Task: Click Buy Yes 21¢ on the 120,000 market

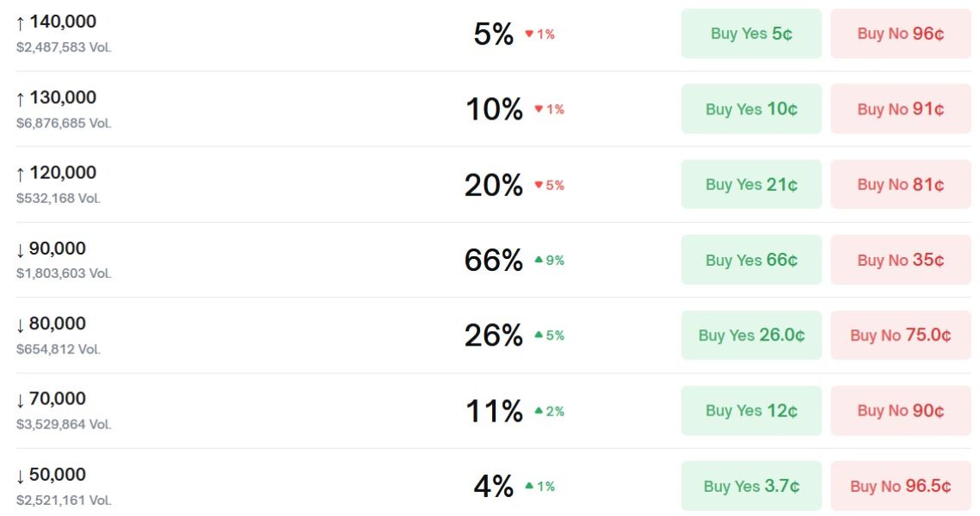Action: pyautogui.click(x=750, y=184)
